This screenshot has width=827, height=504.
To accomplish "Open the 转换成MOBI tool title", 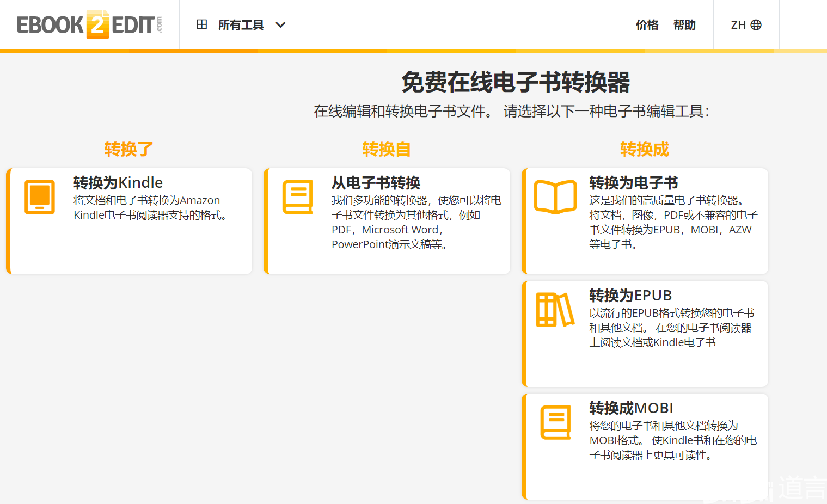I will point(632,408).
